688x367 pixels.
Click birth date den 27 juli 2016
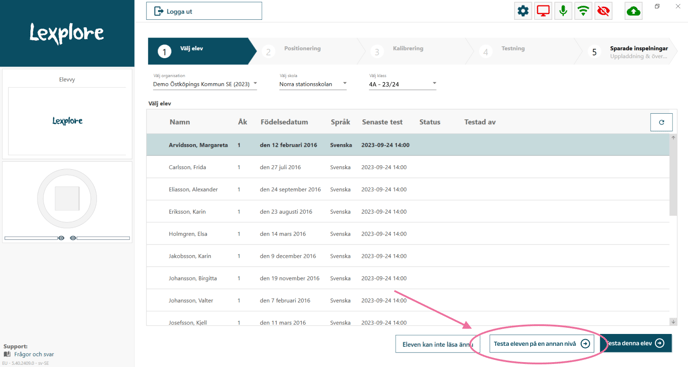click(x=280, y=167)
